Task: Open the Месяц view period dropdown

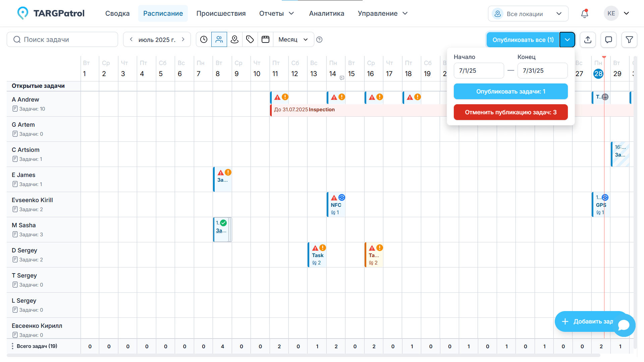Action: click(292, 39)
